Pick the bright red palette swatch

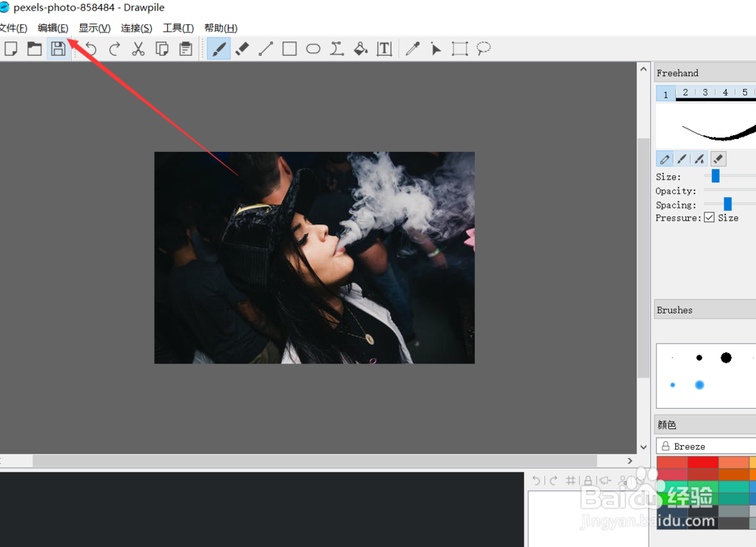[703, 462]
